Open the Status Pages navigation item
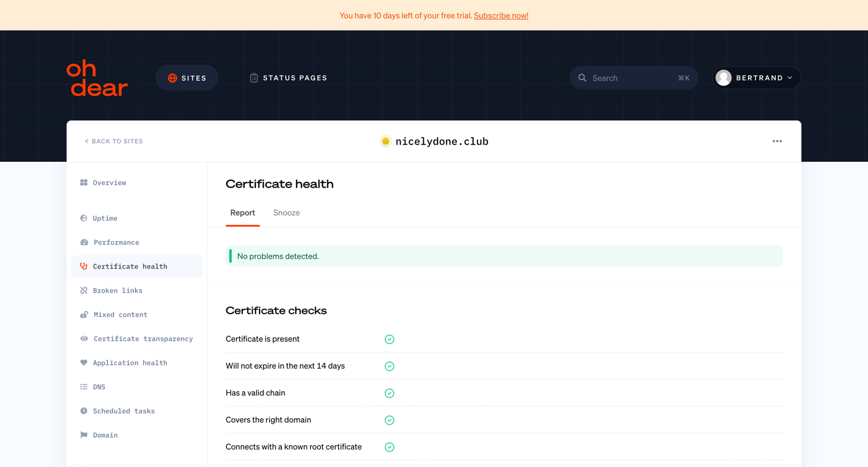 pyautogui.click(x=288, y=78)
